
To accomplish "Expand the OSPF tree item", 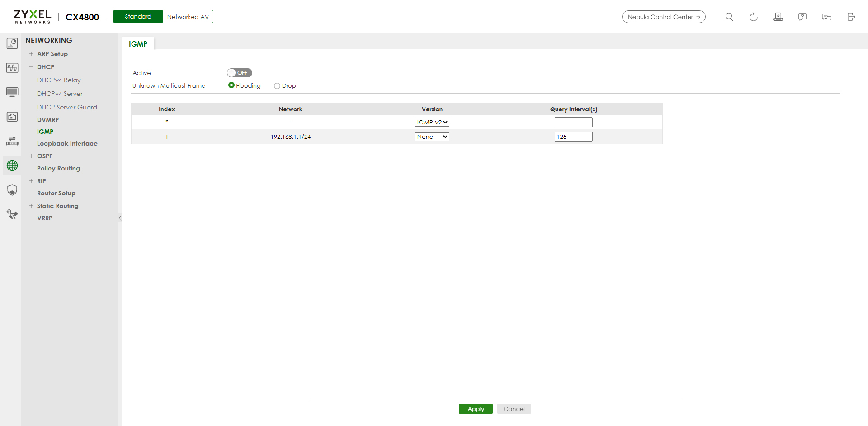I will point(31,156).
